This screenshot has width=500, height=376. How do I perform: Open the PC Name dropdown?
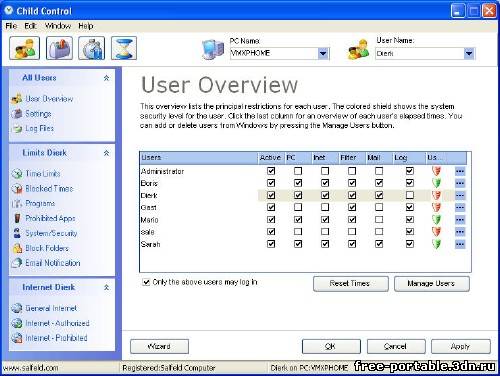[x=323, y=53]
